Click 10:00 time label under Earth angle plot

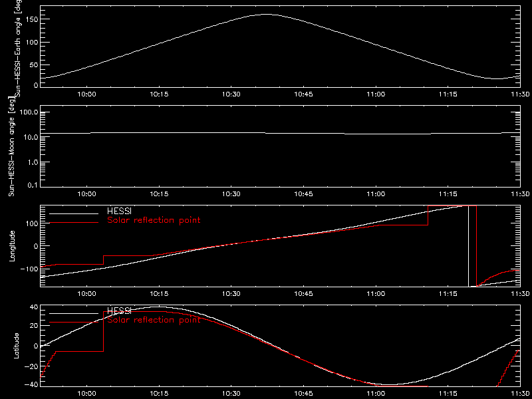[87, 94]
